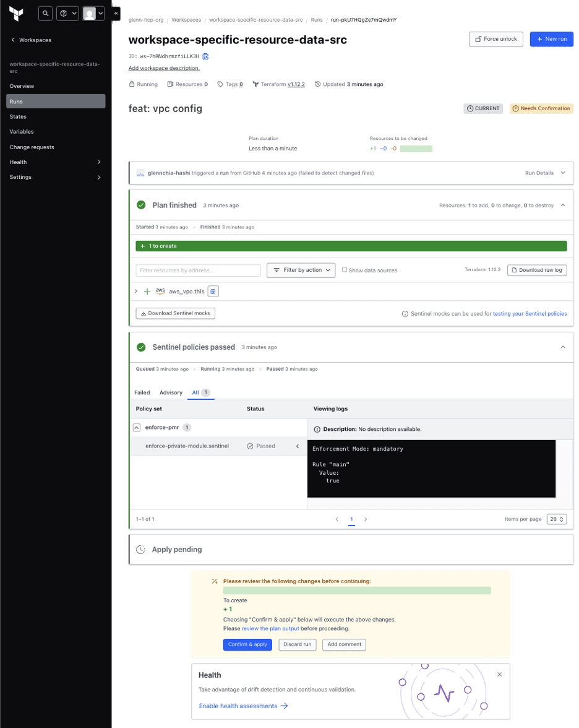Viewport: 579px width, 728px height.
Task: Expand Health sidebar submenu
Action: click(x=99, y=162)
